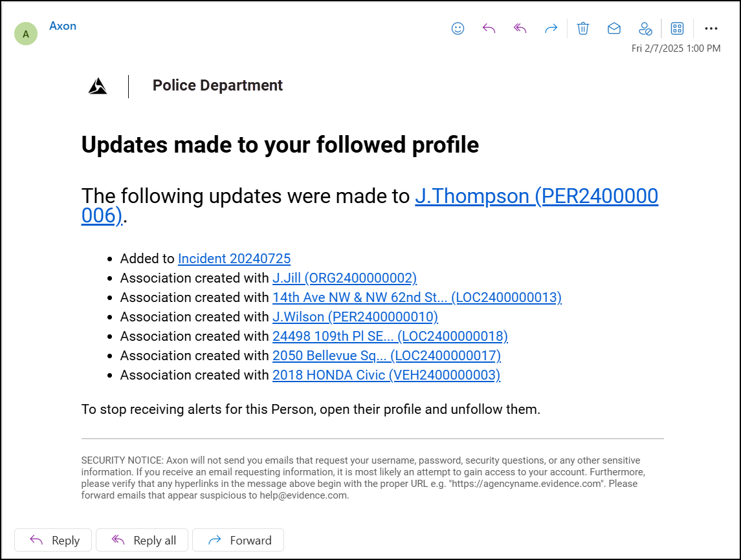Screen dimensions: 741x560
Task: Click the Reply all button
Action: (x=142, y=540)
